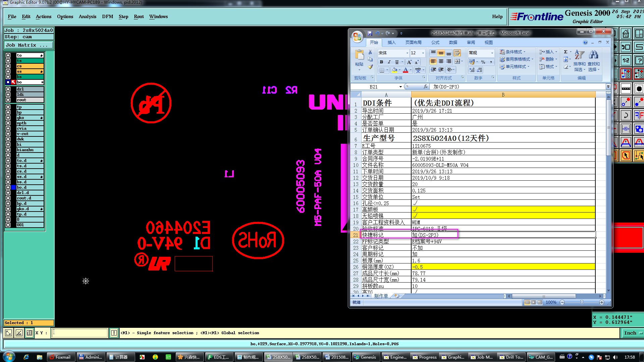Toggle the checkbox for layer rout.d
The image size is (644, 362).
[x=8, y=198]
